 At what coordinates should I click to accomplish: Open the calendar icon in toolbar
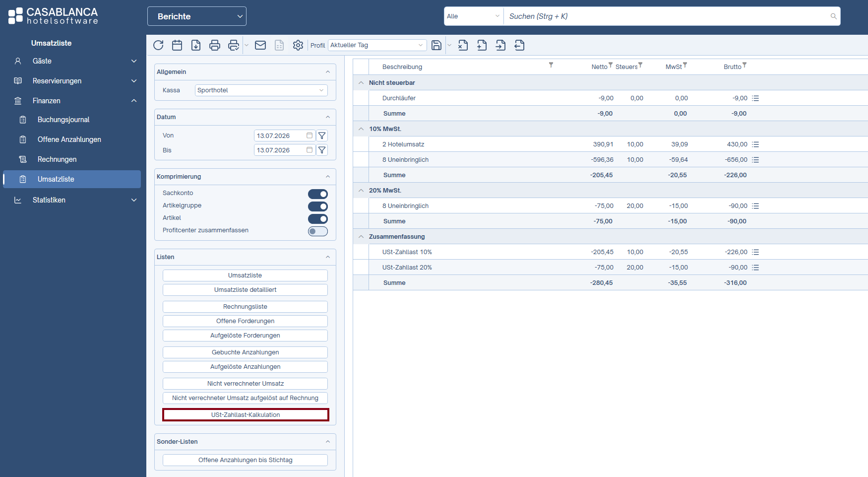point(177,45)
